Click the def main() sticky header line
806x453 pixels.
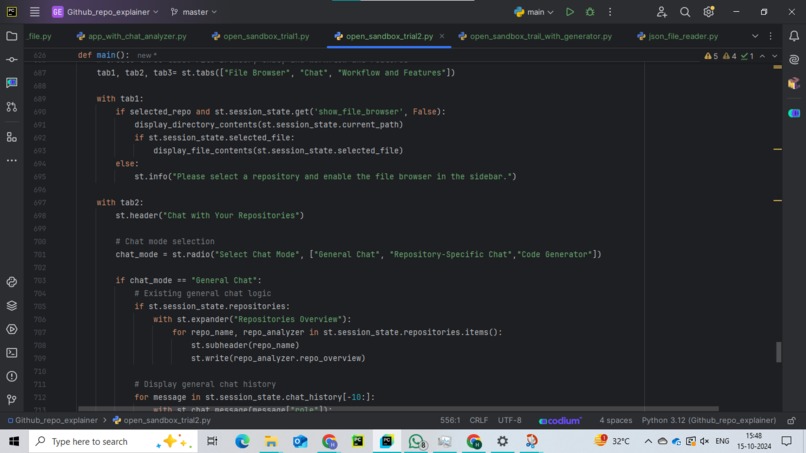point(104,55)
